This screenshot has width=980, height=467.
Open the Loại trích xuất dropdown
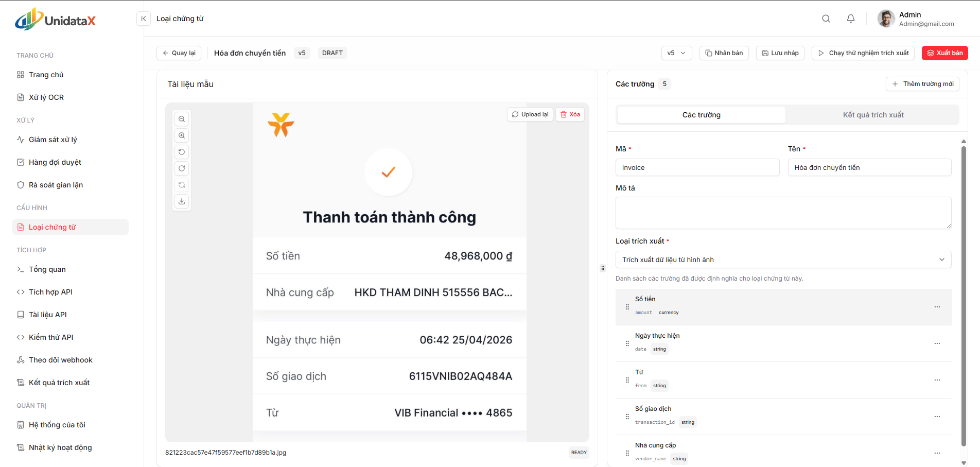(x=783, y=260)
